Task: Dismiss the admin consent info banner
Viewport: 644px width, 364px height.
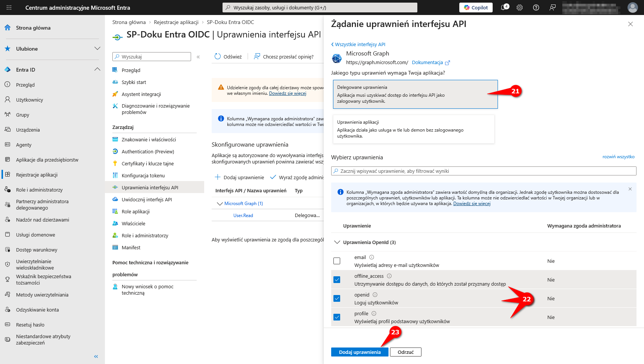Action: tap(630, 189)
